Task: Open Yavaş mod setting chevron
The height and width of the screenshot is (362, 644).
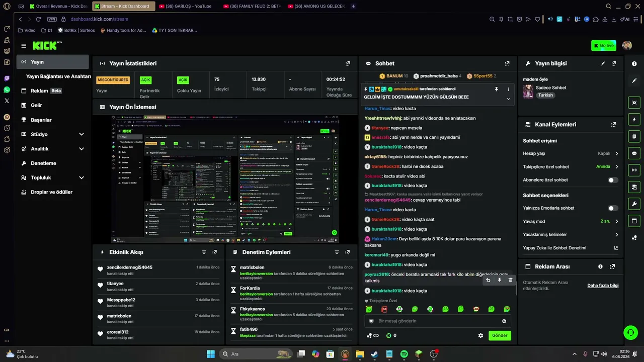Action: tap(617, 221)
